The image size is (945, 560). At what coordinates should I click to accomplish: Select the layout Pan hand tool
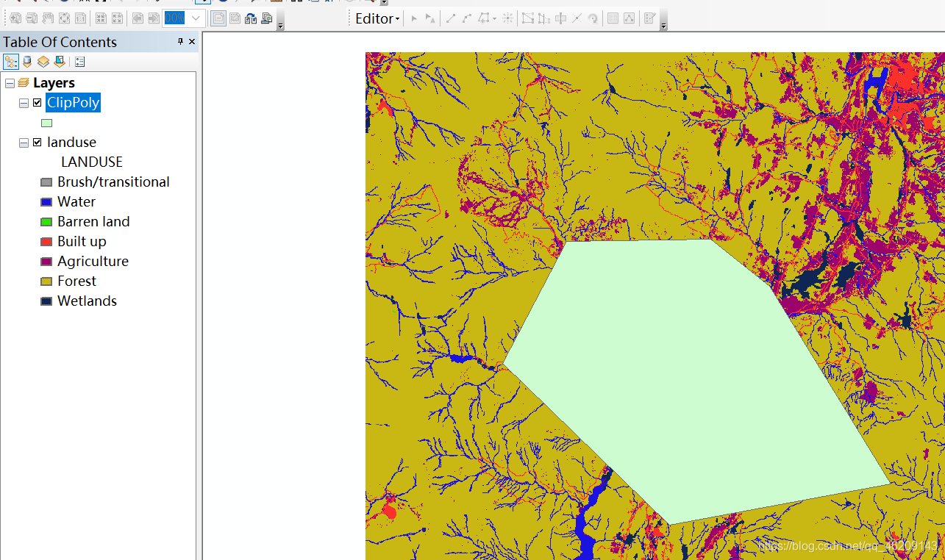[x=48, y=18]
